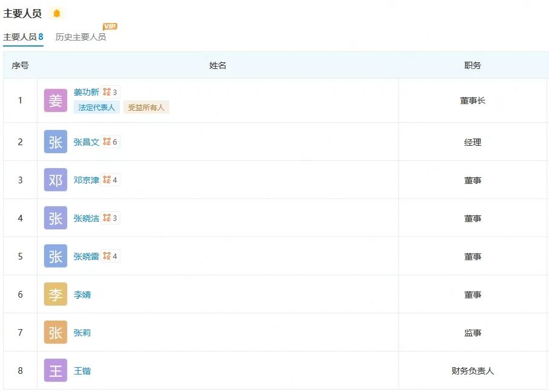The height and width of the screenshot is (392, 549).
Task: Click the purple 姜 avatar icon
Action: [55, 100]
